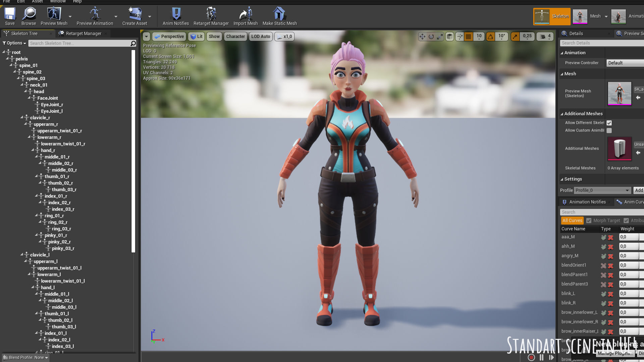Viewport: 644px width, 362px height.
Task: Open surface snapping options
Action: click(x=460, y=36)
